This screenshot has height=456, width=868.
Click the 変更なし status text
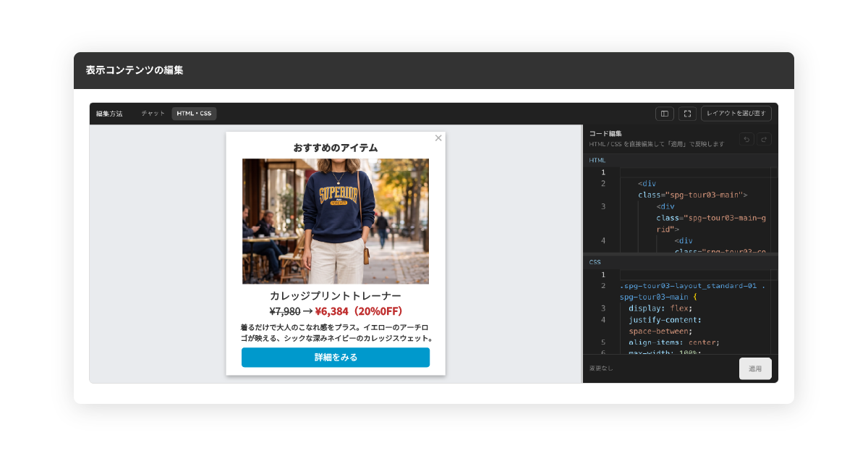click(x=601, y=368)
